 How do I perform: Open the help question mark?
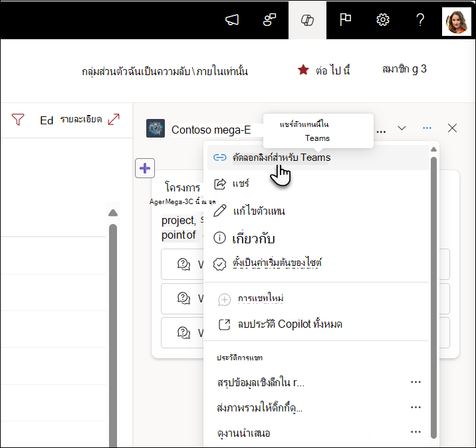pos(420,20)
